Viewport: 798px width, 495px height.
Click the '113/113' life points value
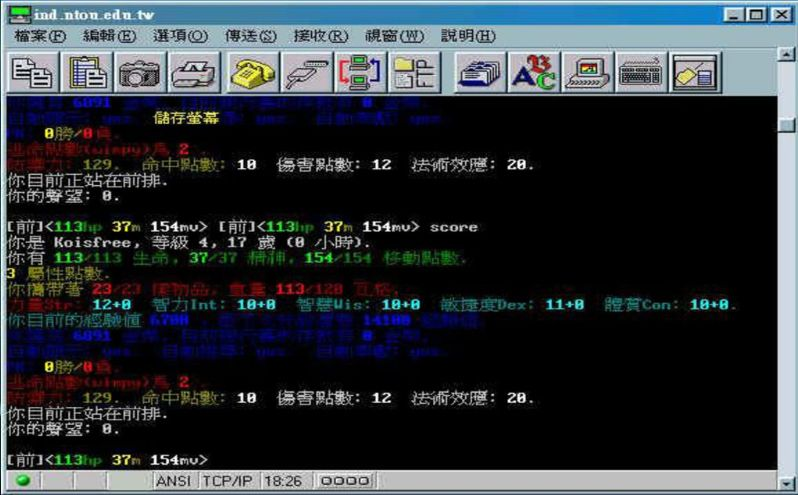(x=88, y=258)
